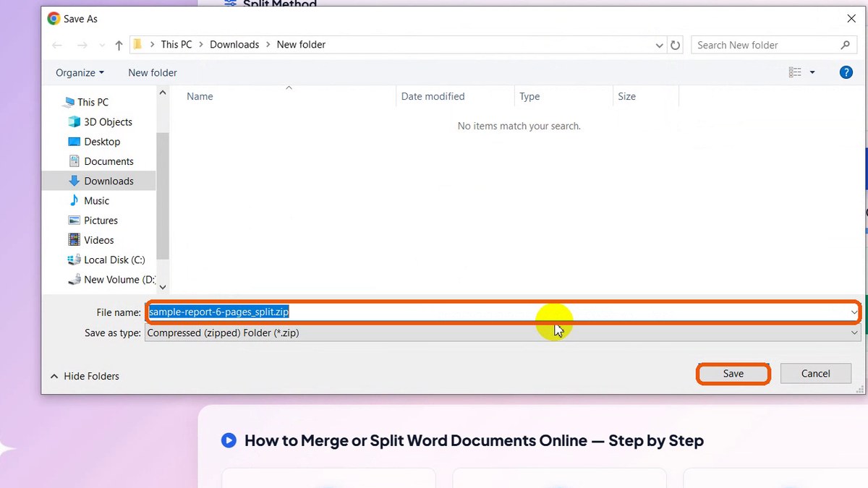The image size is (868, 488).
Task: Open the view options dropdown arrow
Action: 812,72
